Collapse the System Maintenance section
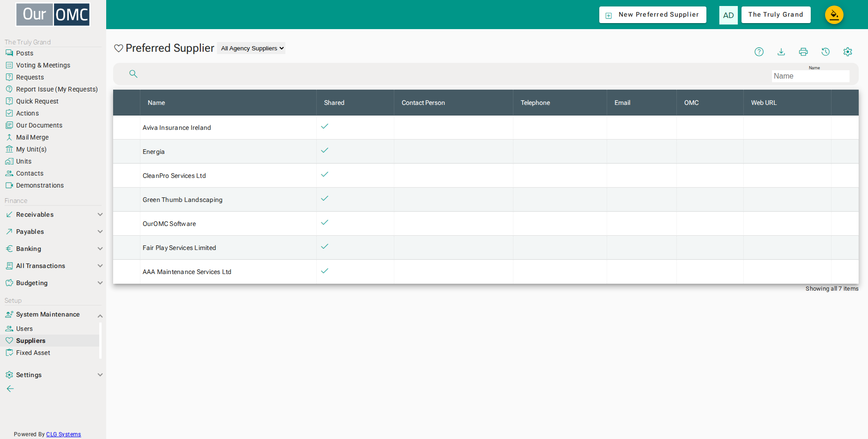This screenshot has height=439, width=868. pos(100,316)
